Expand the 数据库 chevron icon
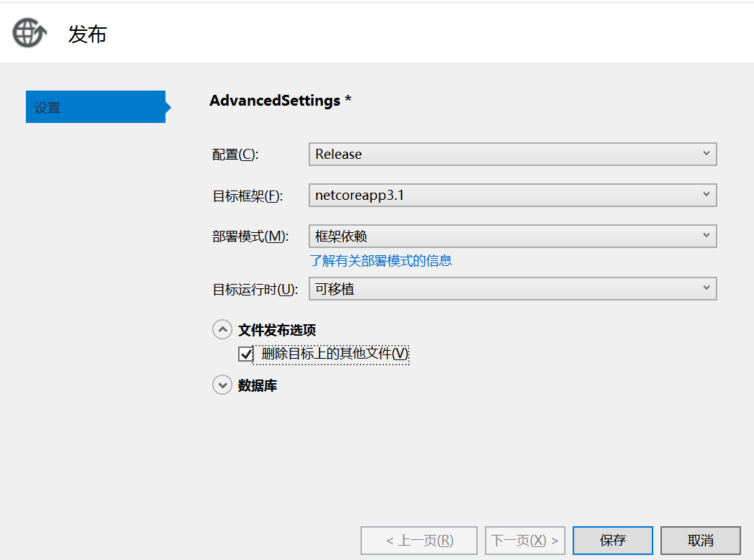This screenshot has height=560, width=754. [x=222, y=385]
